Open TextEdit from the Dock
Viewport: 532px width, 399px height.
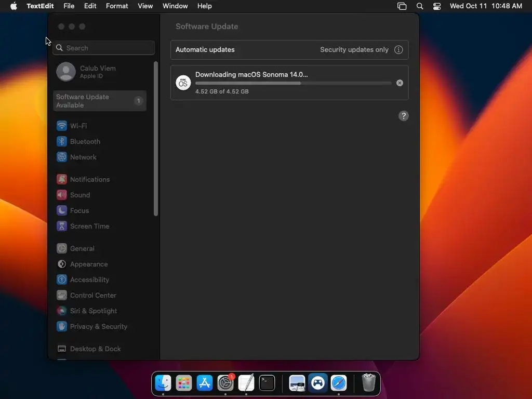(246, 383)
